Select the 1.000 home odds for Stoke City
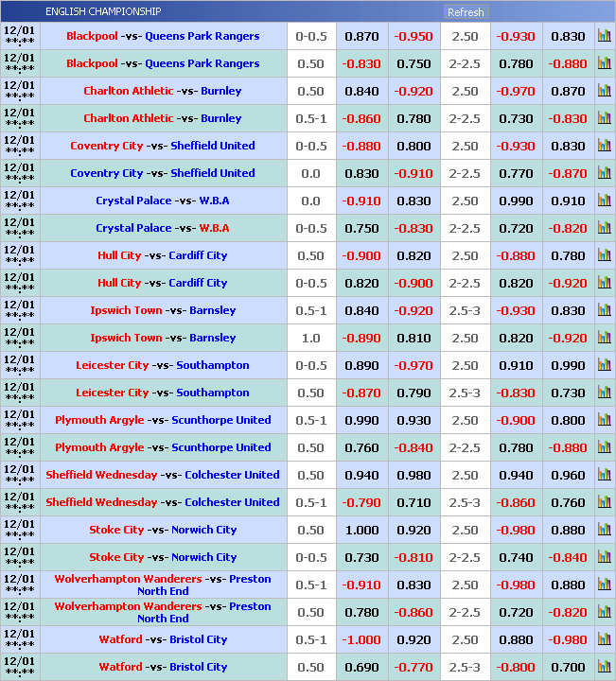Screen dimensions: 616x681 (x=361, y=530)
